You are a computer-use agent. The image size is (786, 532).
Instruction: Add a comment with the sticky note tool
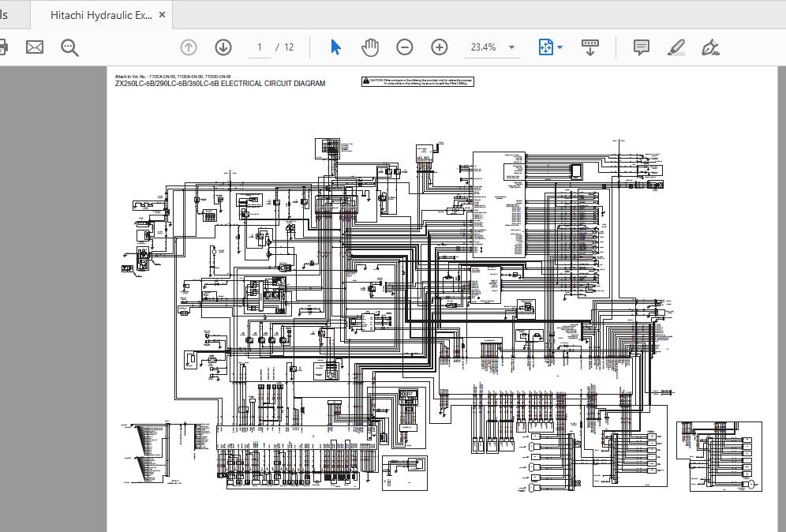click(642, 47)
